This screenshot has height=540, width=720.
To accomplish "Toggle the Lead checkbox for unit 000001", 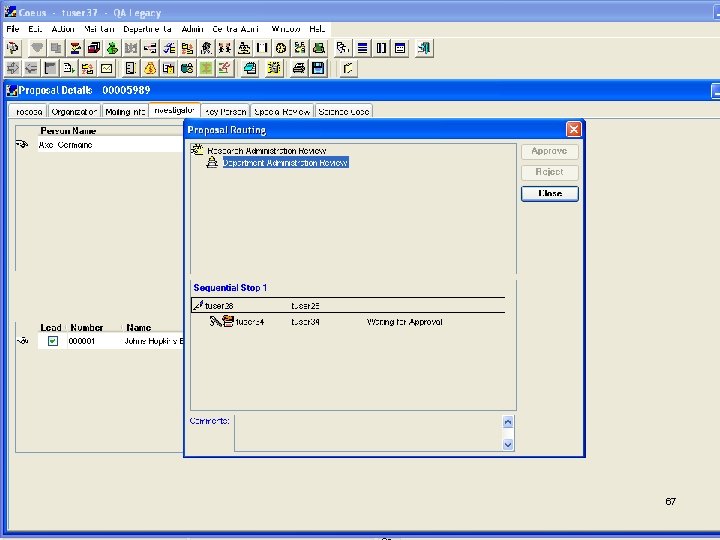I will [x=53, y=341].
